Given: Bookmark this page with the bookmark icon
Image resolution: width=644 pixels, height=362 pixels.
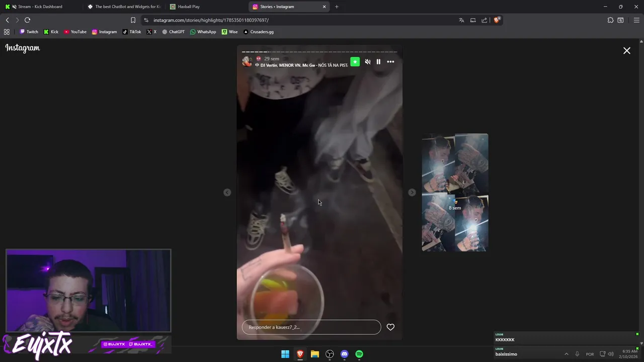Looking at the screenshot, I should click(x=133, y=20).
